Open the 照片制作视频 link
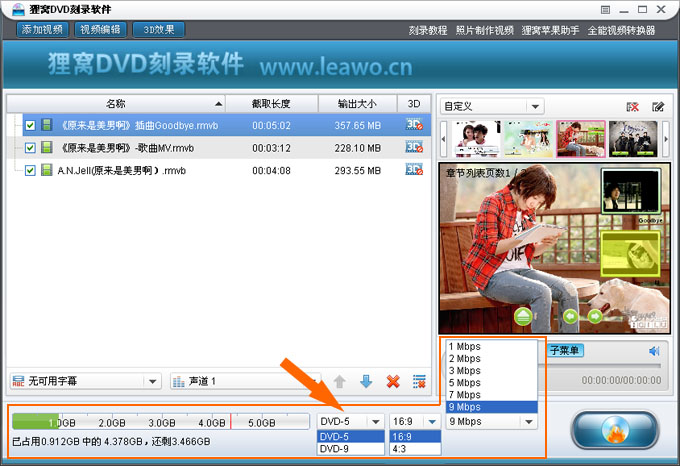Screen dimensions: 680x466 (484, 30)
